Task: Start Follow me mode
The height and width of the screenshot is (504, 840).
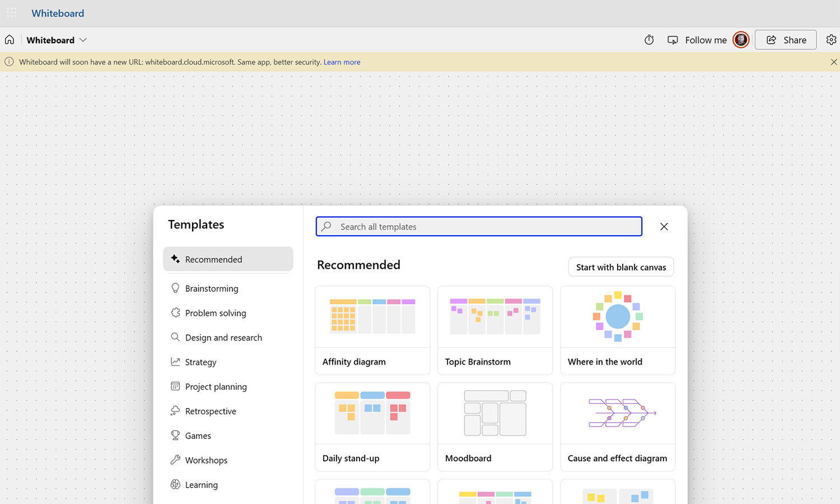Action: click(x=697, y=40)
